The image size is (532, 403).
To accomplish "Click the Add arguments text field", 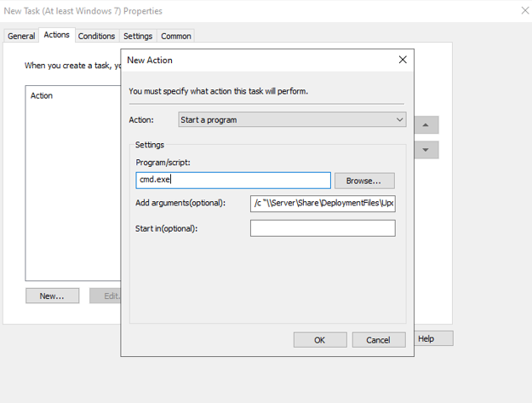I will click(x=323, y=204).
